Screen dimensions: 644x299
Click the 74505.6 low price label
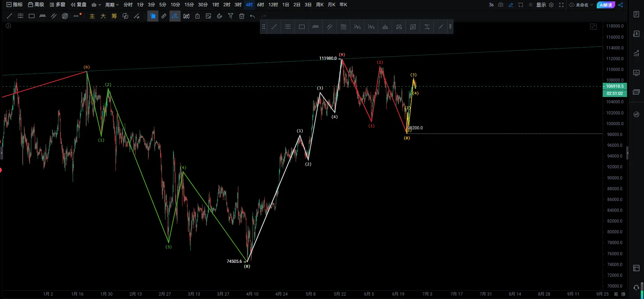[234, 261]
